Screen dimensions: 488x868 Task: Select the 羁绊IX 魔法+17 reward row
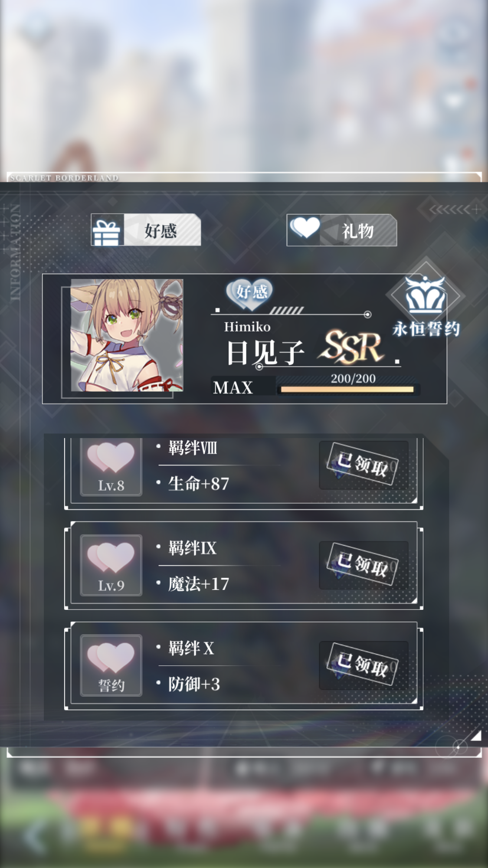[x=244, y=566]
